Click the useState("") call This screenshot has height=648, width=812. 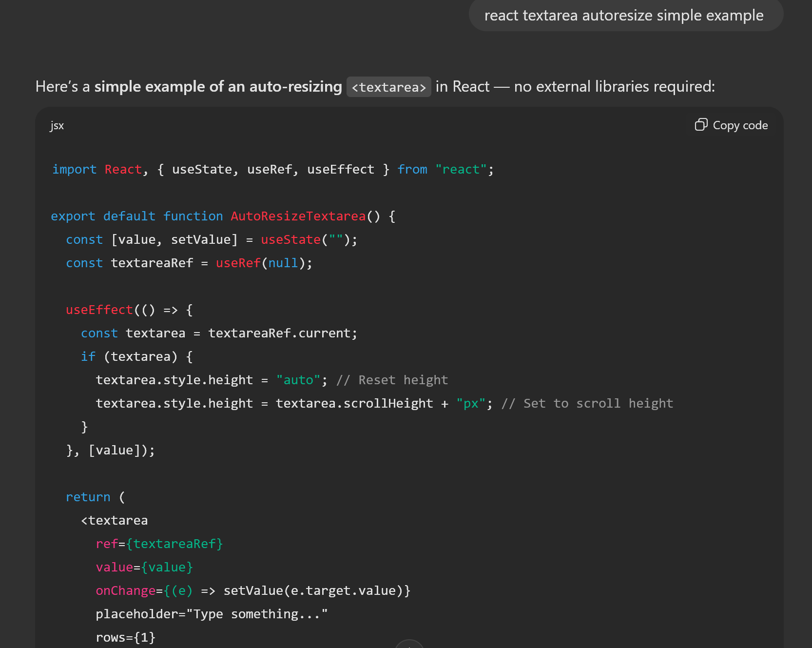pyautogui.click(x=305, y=239)
